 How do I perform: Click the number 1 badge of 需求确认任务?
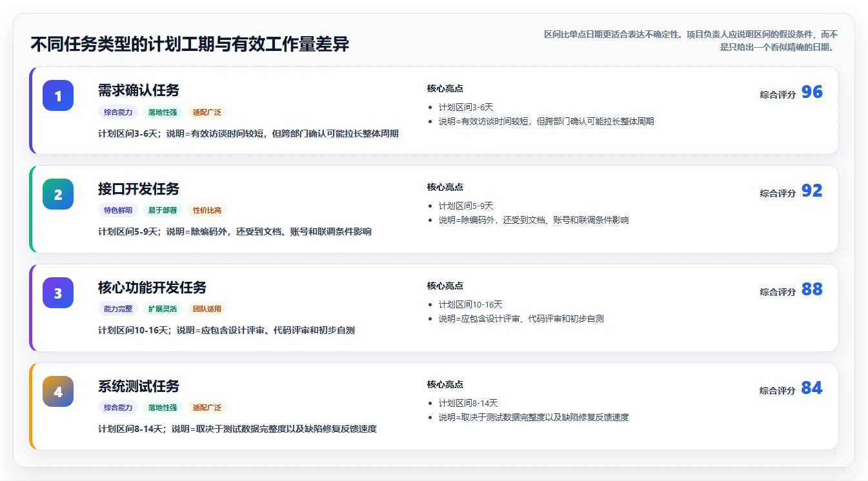point(58,95)
